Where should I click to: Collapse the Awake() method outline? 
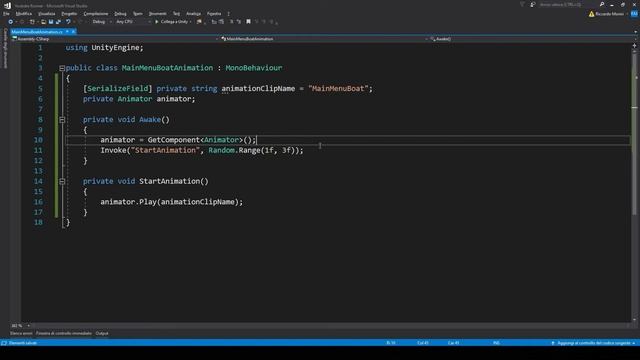62,120
